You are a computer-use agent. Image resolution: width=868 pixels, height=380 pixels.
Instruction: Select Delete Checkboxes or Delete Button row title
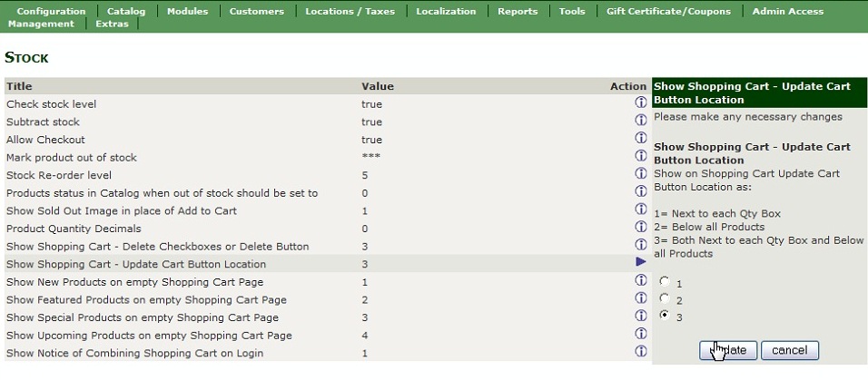tap(158, 246)
